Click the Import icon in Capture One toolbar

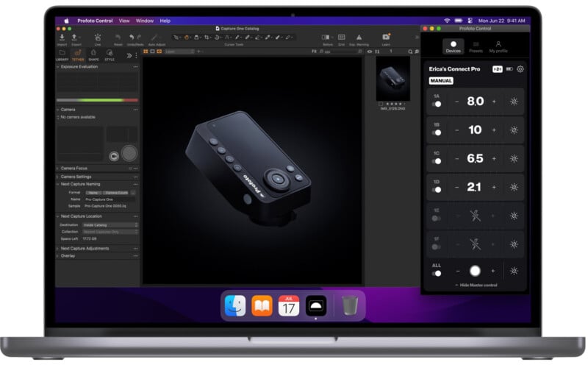[62, 38]
